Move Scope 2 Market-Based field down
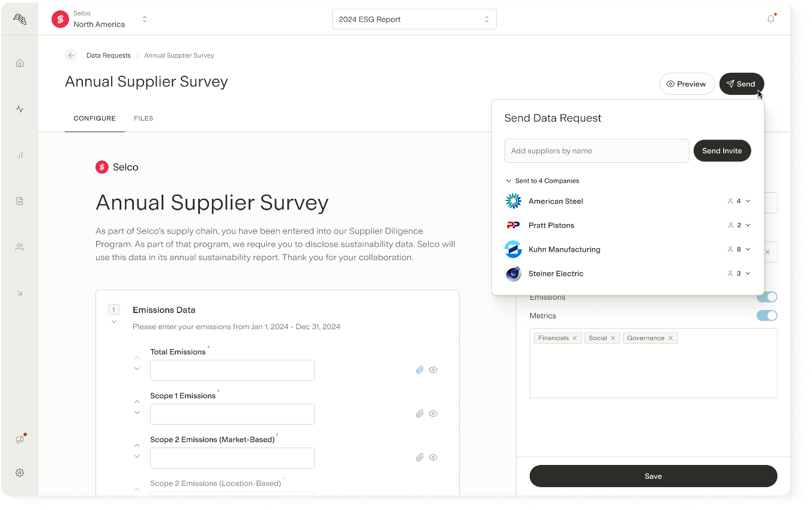This screenshot has width=812, height=510. click(x=137, y=457)
